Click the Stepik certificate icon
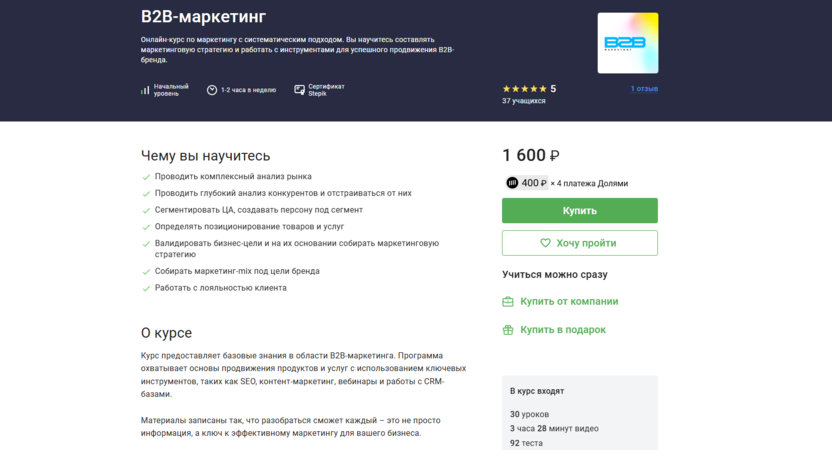 point(299,90)
